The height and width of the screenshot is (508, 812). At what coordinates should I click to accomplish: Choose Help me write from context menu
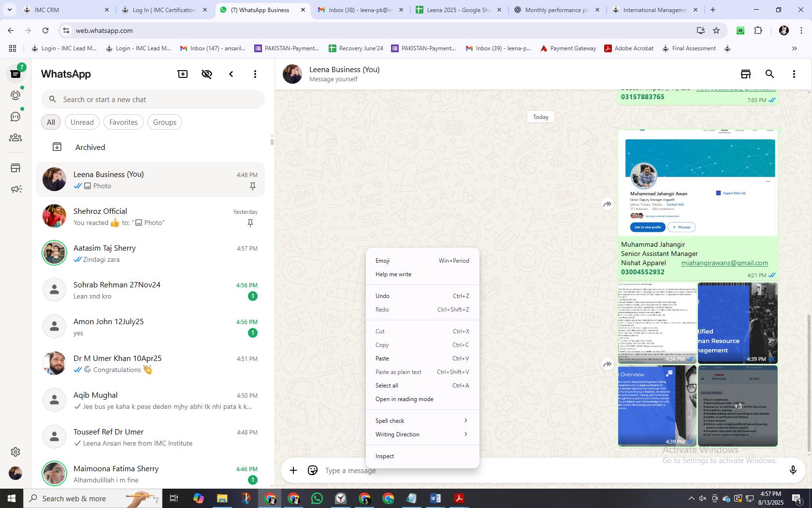pyautogui.click(x=422, y=274)
